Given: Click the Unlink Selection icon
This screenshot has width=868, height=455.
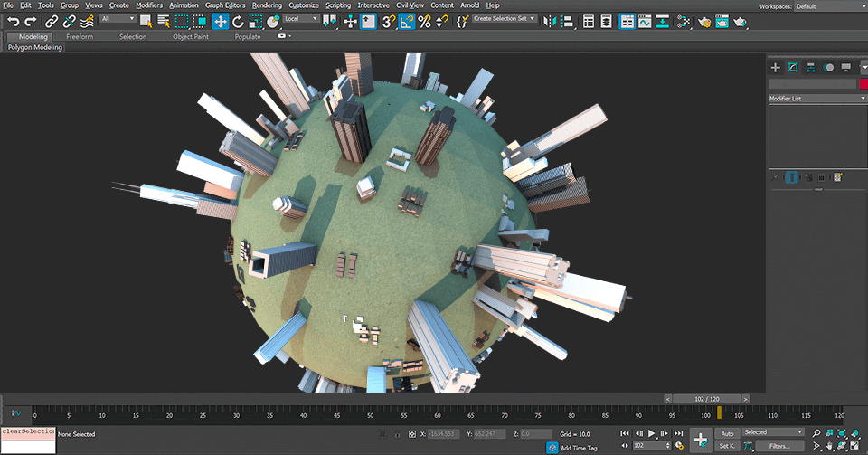Looking at the screenshot, I should (x=70, y=22).
